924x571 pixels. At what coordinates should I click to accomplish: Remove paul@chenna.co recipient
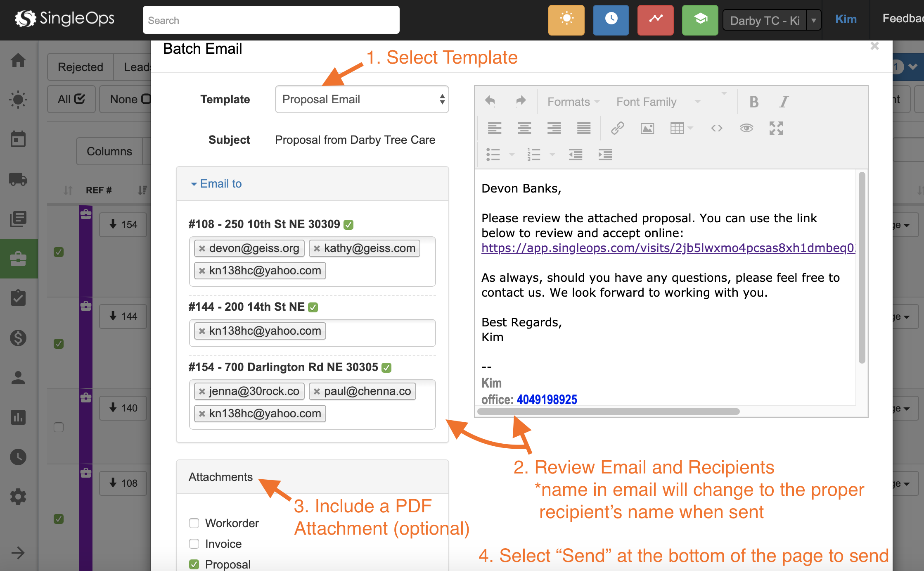tap(317, 391)
